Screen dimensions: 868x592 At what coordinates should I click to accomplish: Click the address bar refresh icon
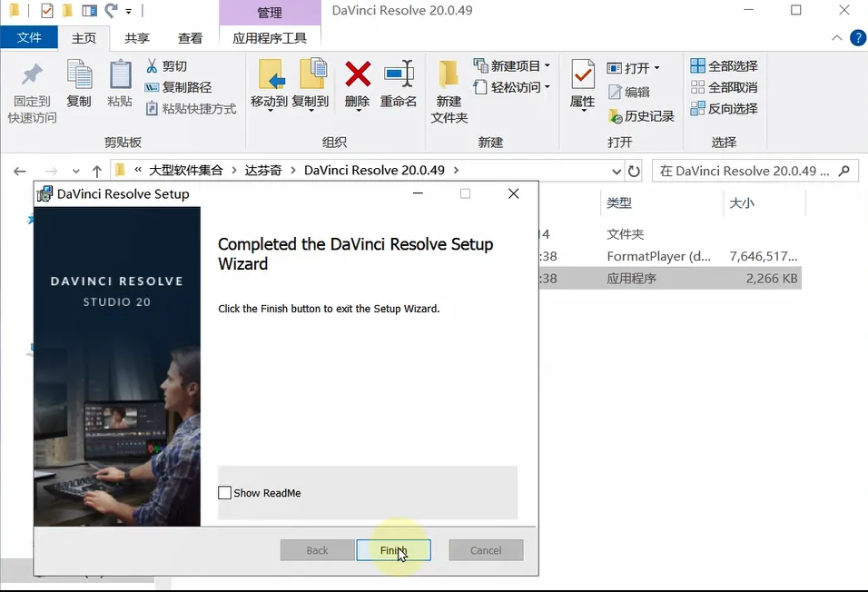pos(634,171)
